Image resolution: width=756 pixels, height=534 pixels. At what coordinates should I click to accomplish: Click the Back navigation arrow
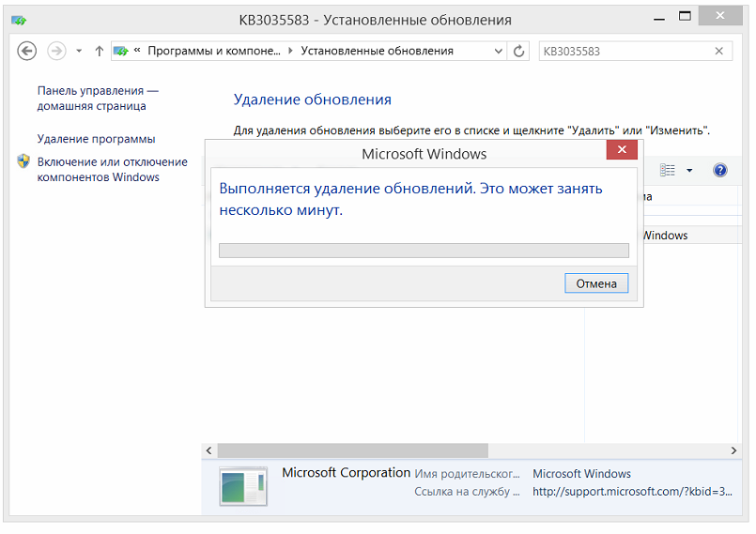click(27, 52)
